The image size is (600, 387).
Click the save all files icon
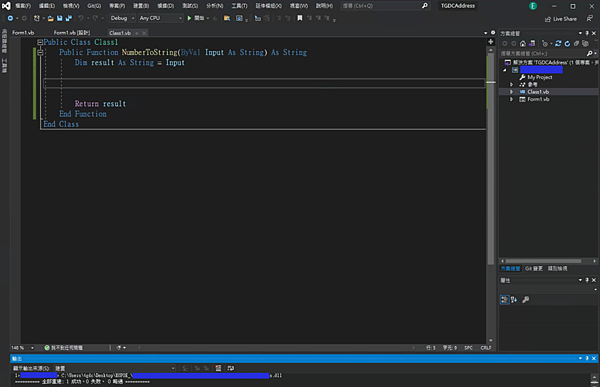point(69,18)
